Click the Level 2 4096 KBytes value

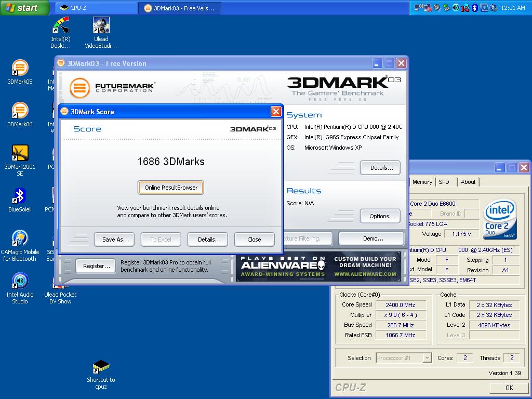[x=494, y=325]
